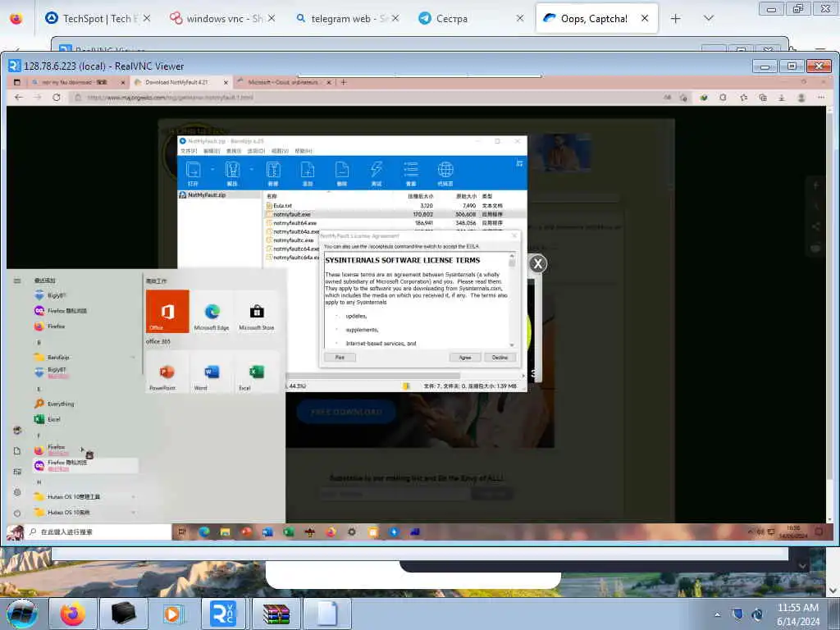Expand the Bandizip folder in Start app list
This screenshot has height=630, width=840.
pos(84,358)
